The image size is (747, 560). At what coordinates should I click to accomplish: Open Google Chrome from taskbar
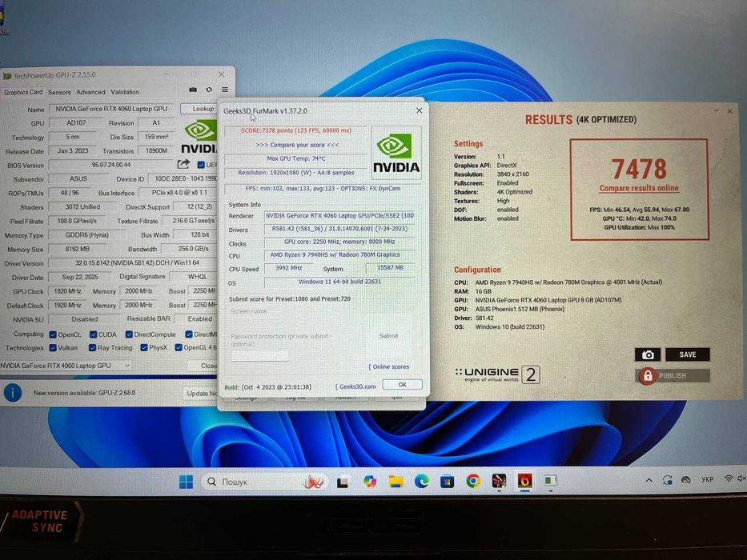click(x=473, y=482)
